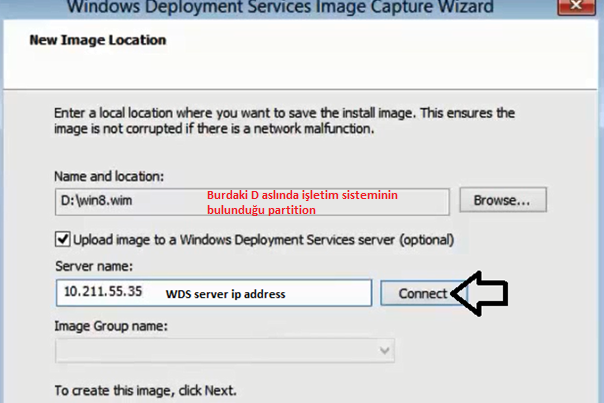Focus the Name and location path field

click(252, 202)
